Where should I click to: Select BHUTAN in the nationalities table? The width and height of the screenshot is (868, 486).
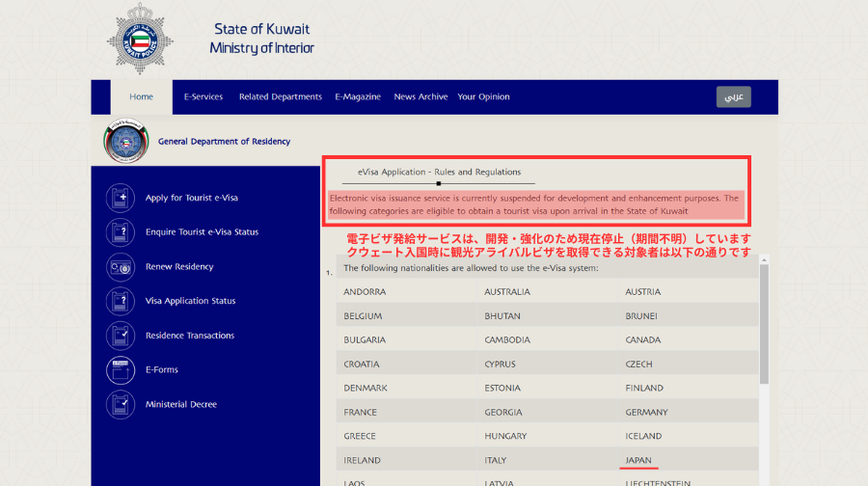502,316
